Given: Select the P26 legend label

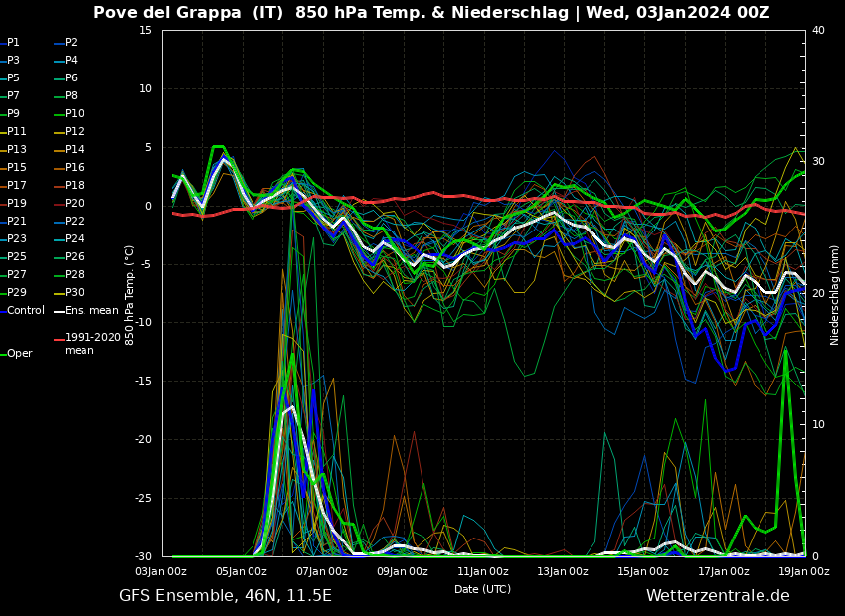Looking at the screenshot, I should click(x=75, y=256).
